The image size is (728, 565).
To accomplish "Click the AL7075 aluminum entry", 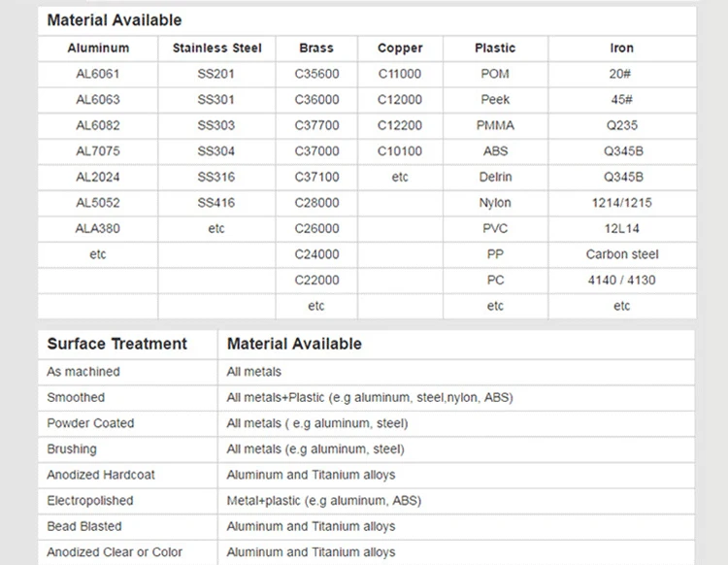I will pyautogui.click(x=97, y=151).
